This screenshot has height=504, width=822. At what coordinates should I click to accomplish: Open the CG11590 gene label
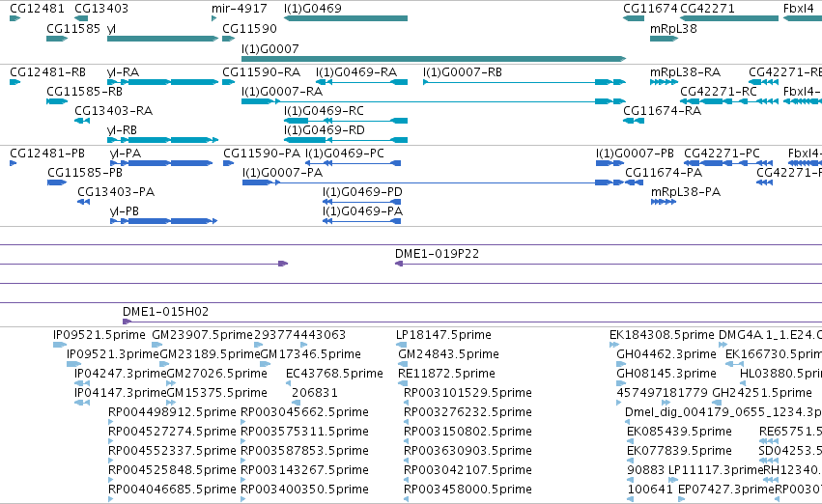tap(249, 28)
